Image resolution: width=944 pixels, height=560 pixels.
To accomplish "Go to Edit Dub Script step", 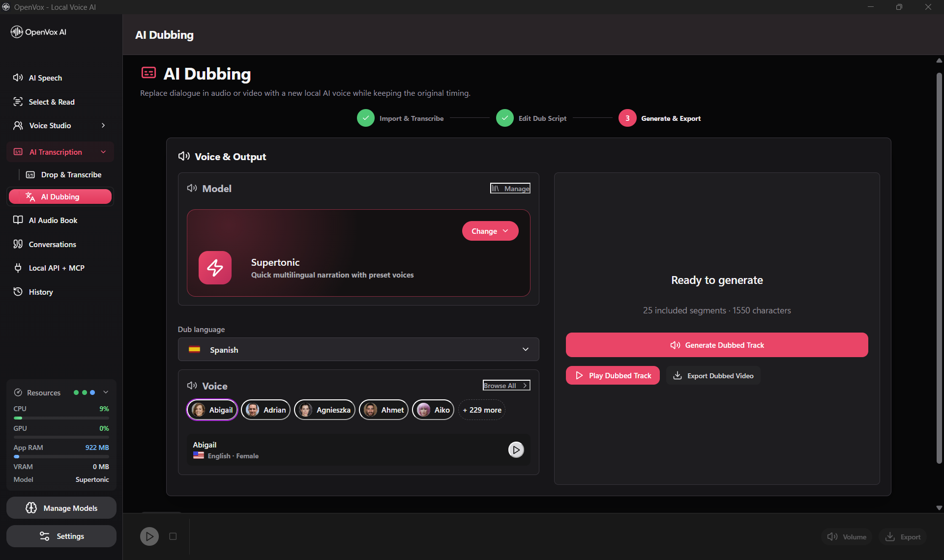I will (531, 118).
